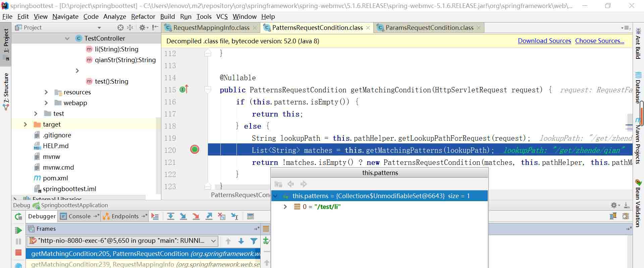Open the Refactor menu

point(143,16)
